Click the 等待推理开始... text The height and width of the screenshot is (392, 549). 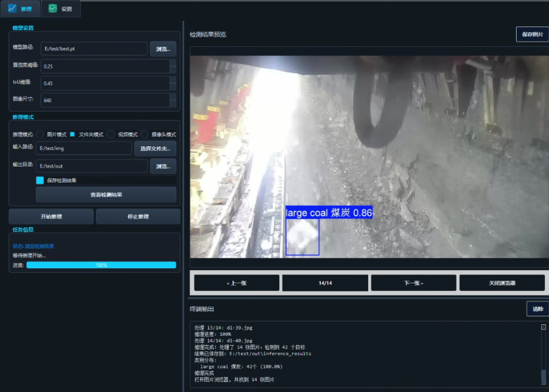click(29, 256)
